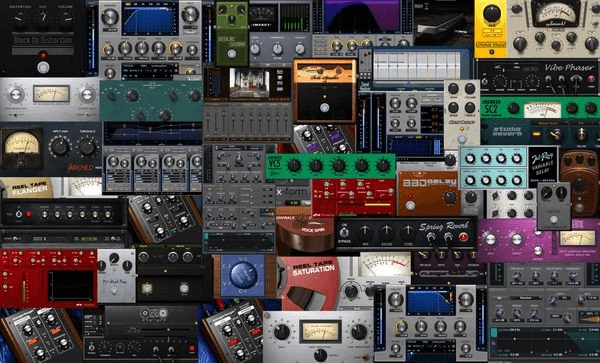The height and width of the screenshot is (363, 600).
Task: Click the green Milk Screamer pedal footswitch
Action: tap(232, 54)
